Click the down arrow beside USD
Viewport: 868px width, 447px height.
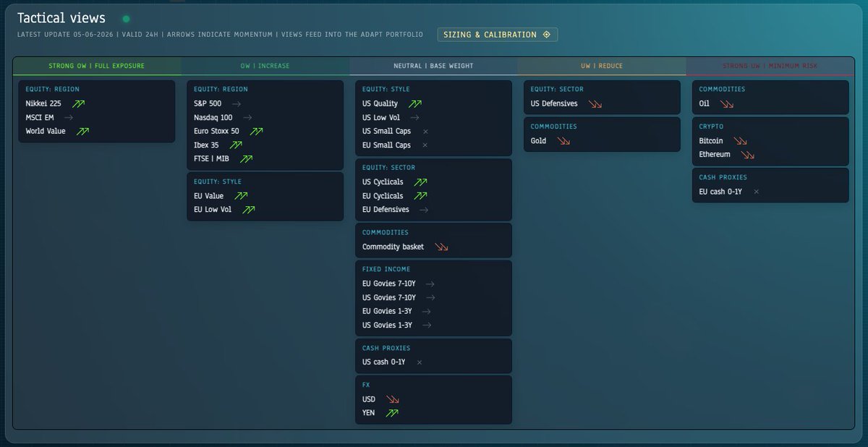pos(392,399)
